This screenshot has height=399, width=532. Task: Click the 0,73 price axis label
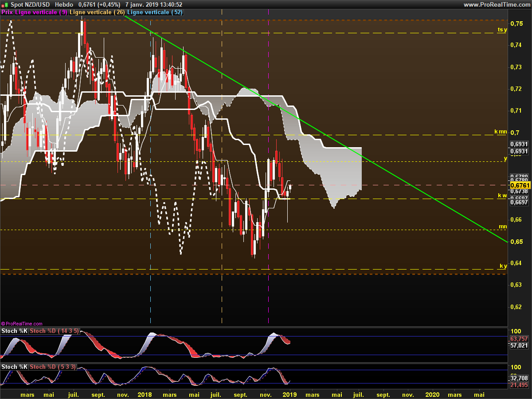click(x=516, y=67)
